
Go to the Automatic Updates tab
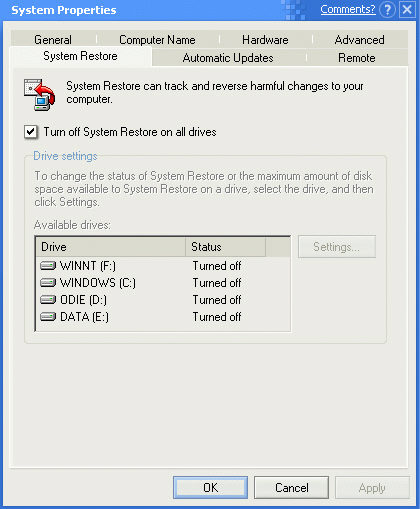click(228, 58)
